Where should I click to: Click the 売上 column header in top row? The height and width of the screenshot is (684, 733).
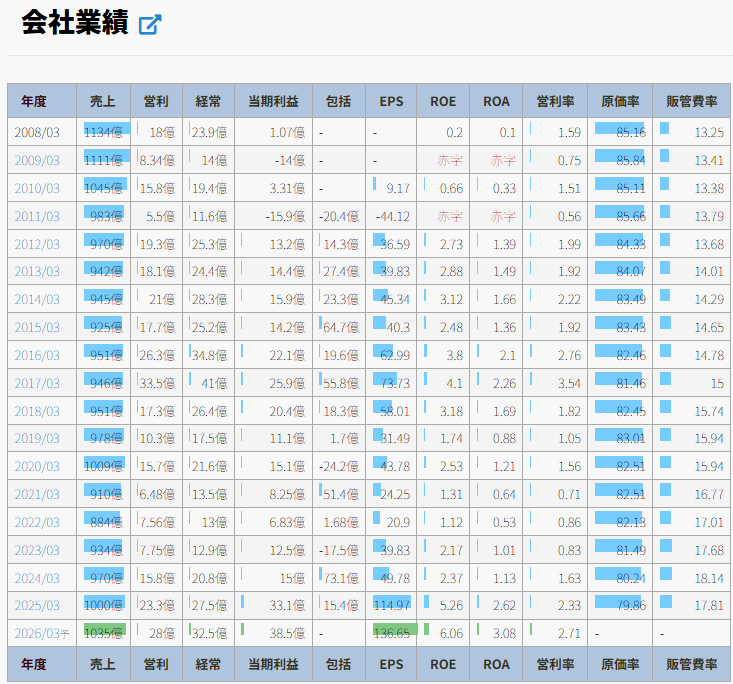(103, 101)
